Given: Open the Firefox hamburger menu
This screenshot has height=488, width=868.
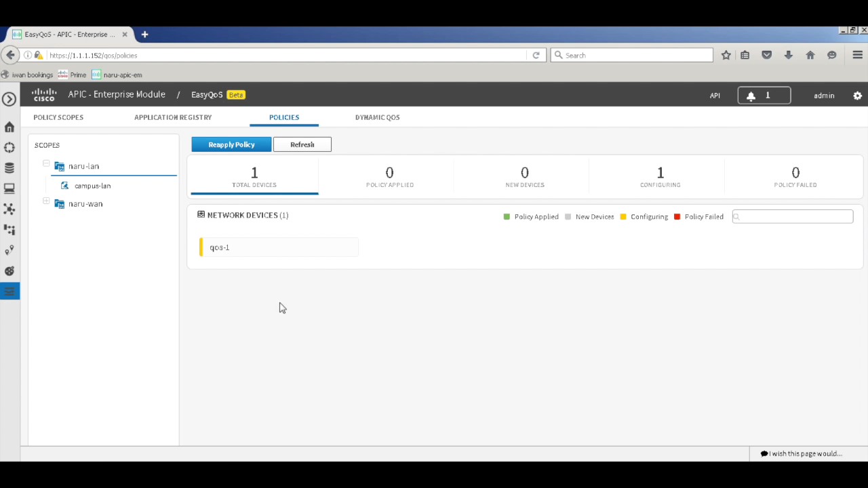Looking at the screenshot, I should point(858,55).
